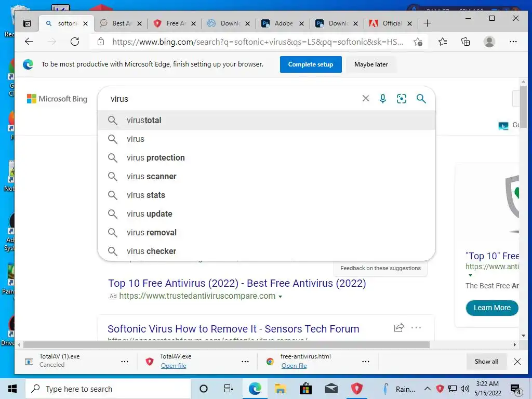Open File Explorer from the taskbar
This screenshot has height=399, width=532.
click(280, 389)
